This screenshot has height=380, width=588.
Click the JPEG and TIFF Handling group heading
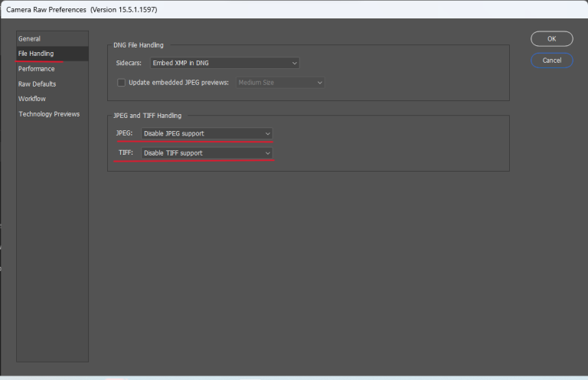coord(147,116)
